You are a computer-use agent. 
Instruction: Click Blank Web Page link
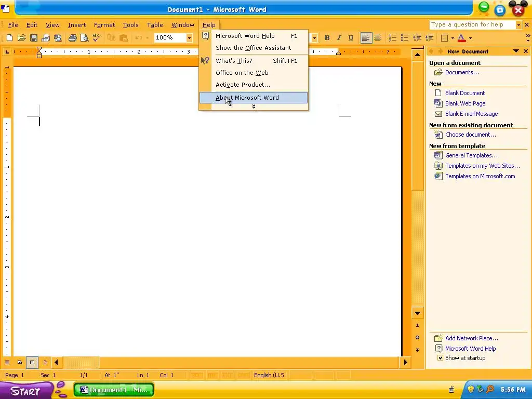[465, 103]
